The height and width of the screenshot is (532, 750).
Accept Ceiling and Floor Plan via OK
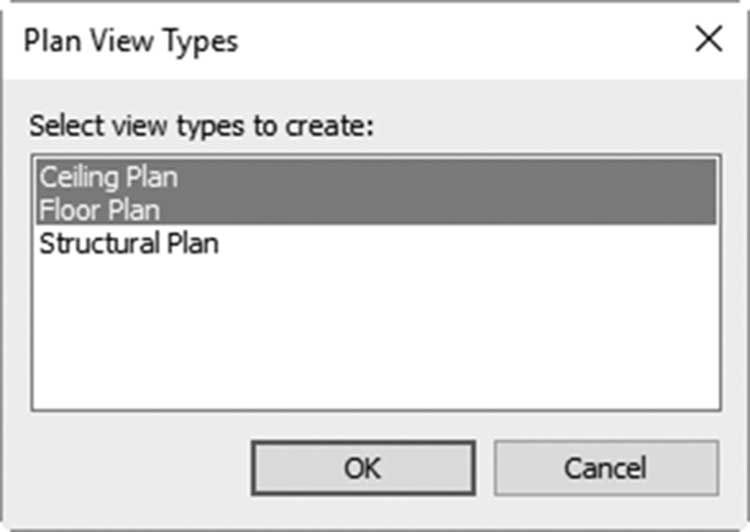(x=363, y=468)
